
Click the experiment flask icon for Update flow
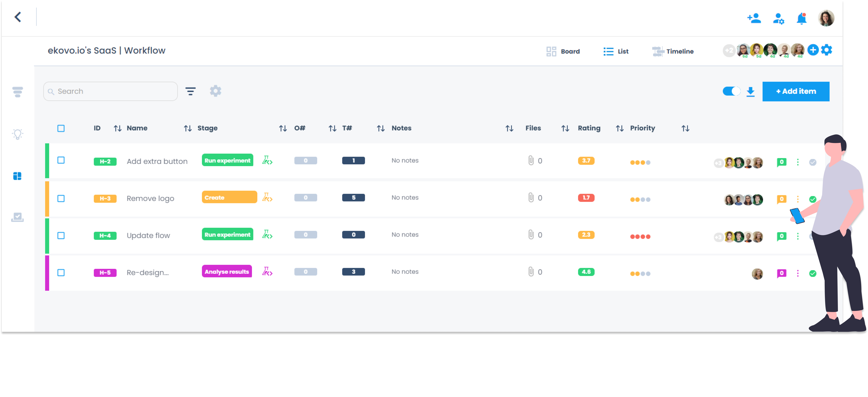point(267,234)
